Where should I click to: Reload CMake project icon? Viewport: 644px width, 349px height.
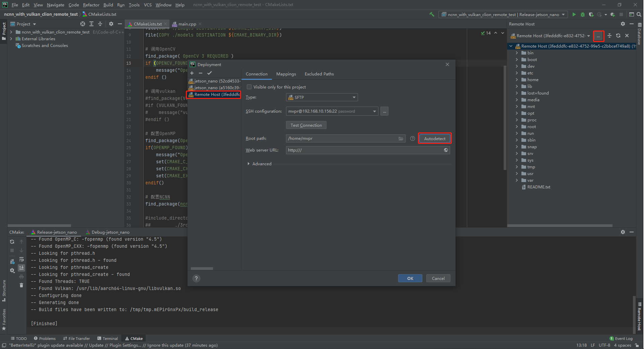[12, 242]
